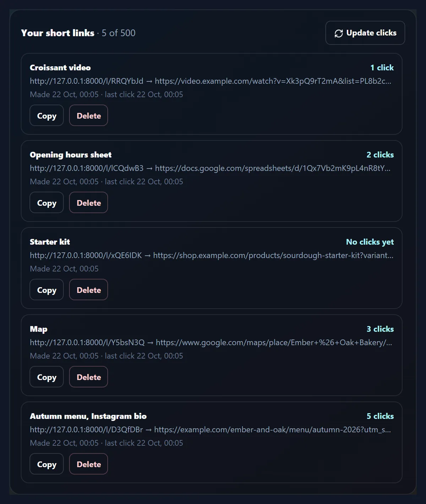Viewport: 426px width, 504px height.
Task: Delete the Autumn menu Instagram bio link
Action: tap(88, 464)
